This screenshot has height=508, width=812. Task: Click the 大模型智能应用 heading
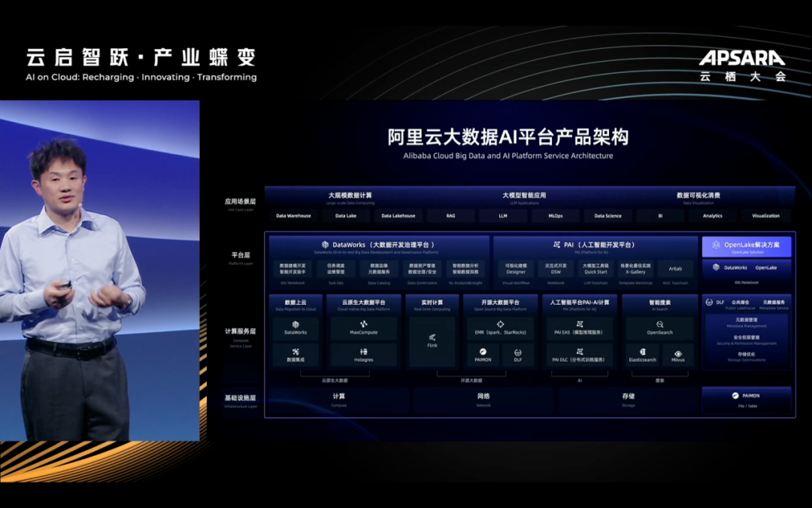click(524, 196)
